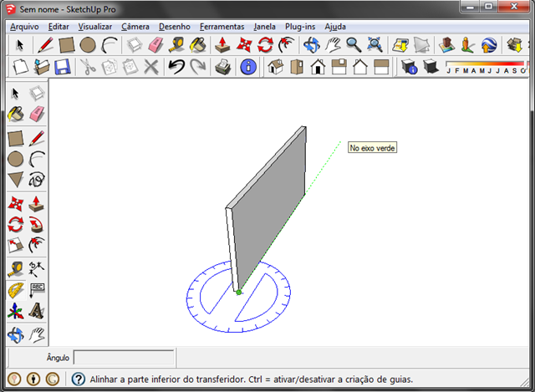Select the Polygon tool in left toolbar
This screenshot has width=535, height=392.
(x=16, y=180)
